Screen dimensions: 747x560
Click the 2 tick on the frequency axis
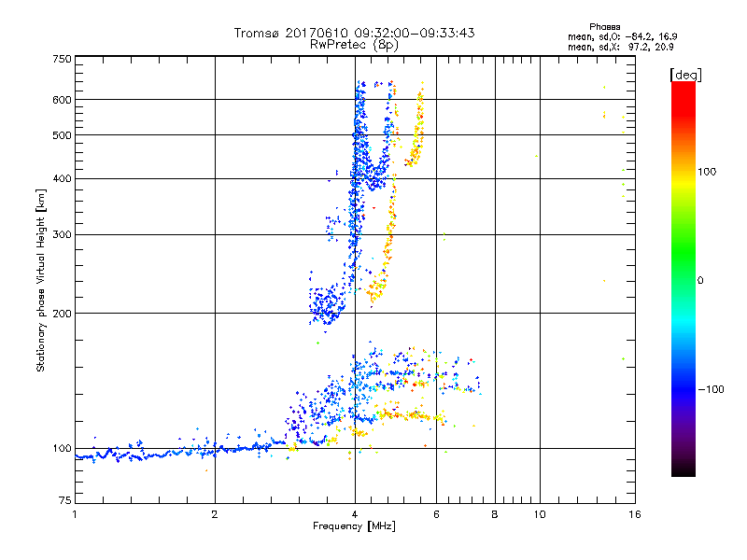coord(215,516)
